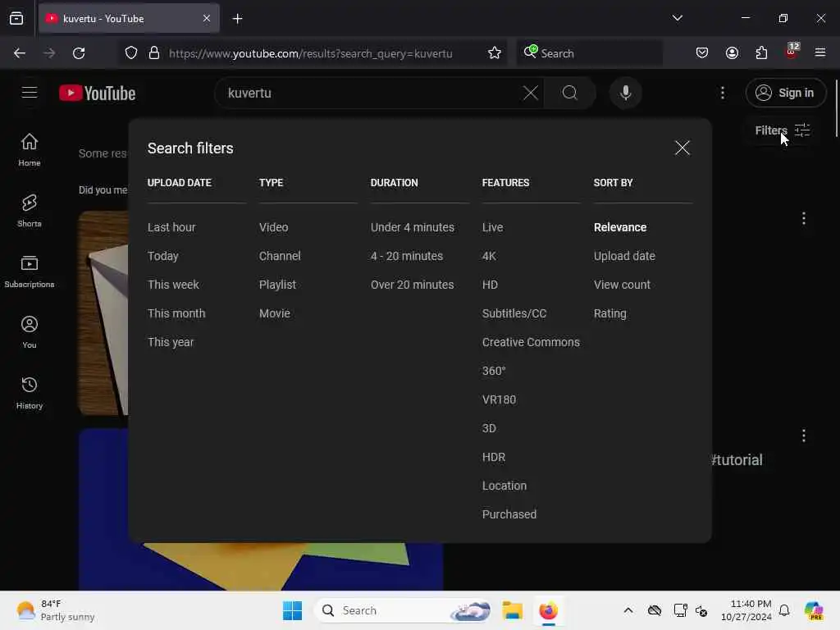Open the Windows Start menu
Screen dimensions: 840x630
[293, 610]
